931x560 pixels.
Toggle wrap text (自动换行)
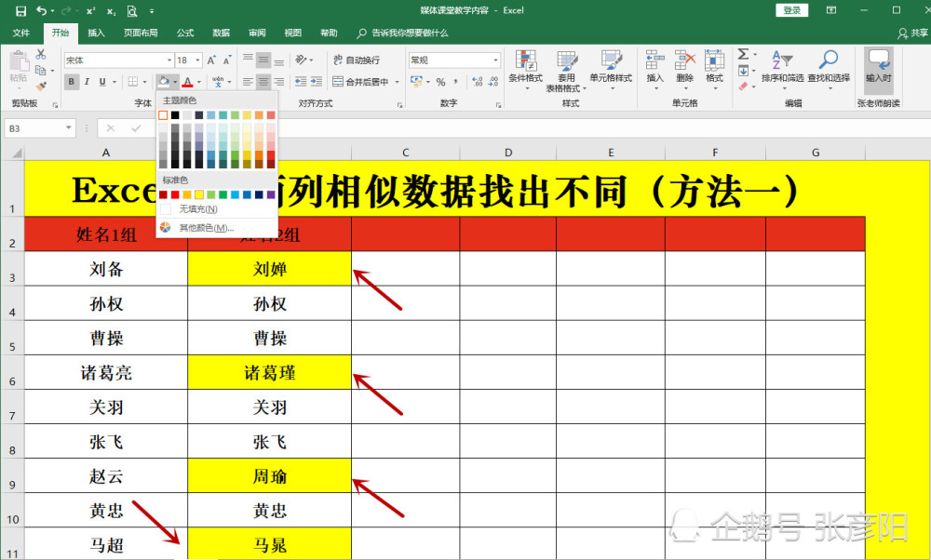(x=357, y=60)
